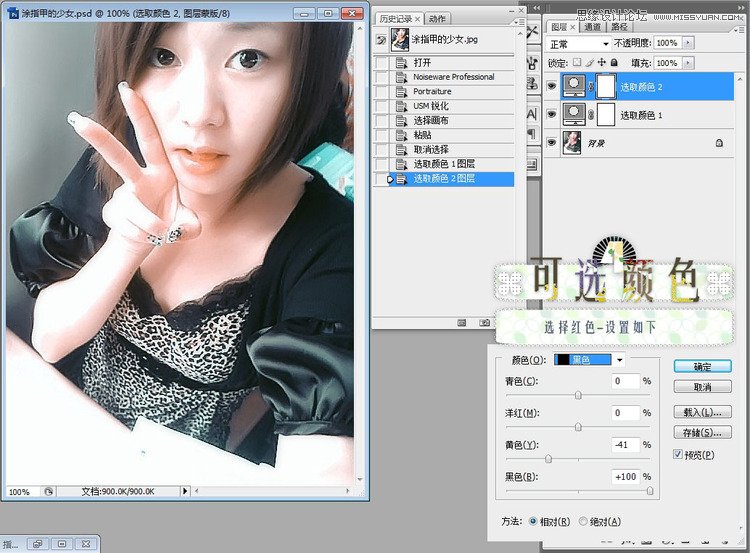Click the 存储(S)... save button
Viewport: 750px width, 553px height.
(x=703, y=432)
